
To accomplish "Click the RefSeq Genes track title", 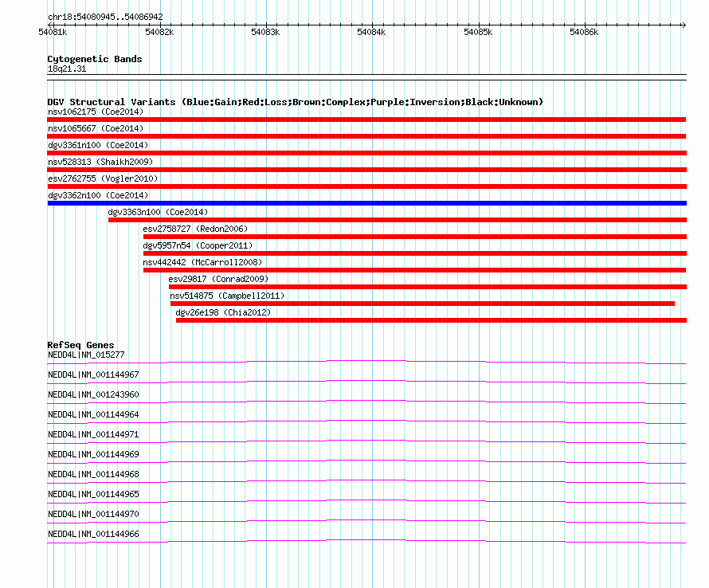I will tap(80, 345).
